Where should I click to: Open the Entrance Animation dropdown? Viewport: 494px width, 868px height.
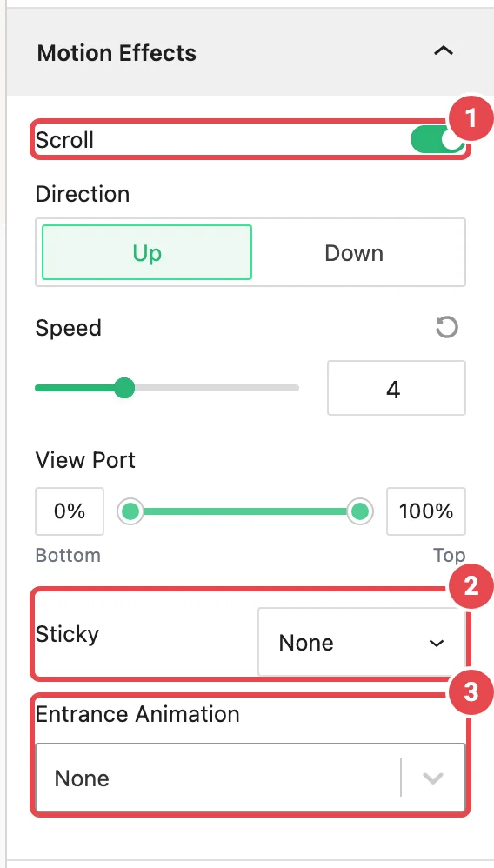250,778
